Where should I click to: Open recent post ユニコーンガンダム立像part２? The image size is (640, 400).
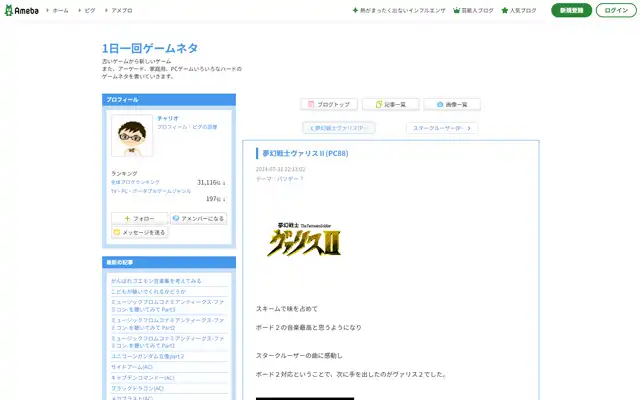[x=147, y=356]
